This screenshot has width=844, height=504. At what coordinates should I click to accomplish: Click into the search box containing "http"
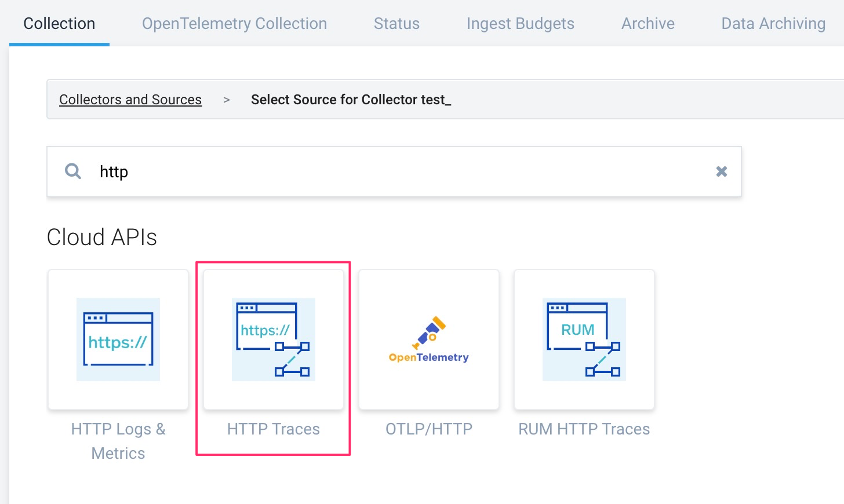click(394, 171)
